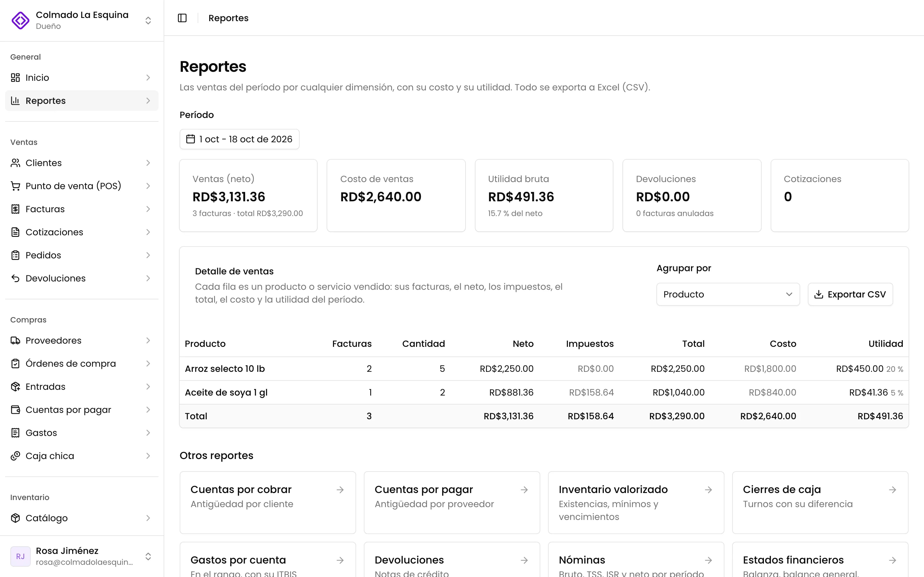Click the Catálogo box icon
The height and width of the screenshot is (577, 924).
click(x=15, y=518)
